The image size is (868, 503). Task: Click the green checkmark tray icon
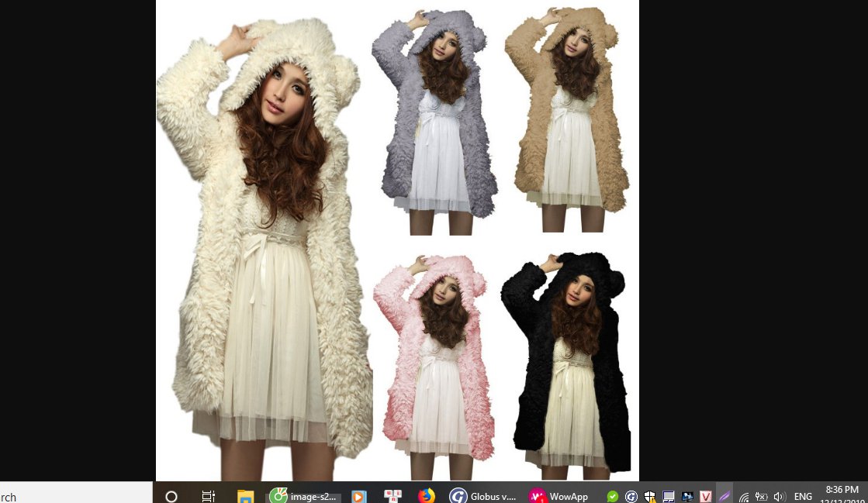click(612, 496)
